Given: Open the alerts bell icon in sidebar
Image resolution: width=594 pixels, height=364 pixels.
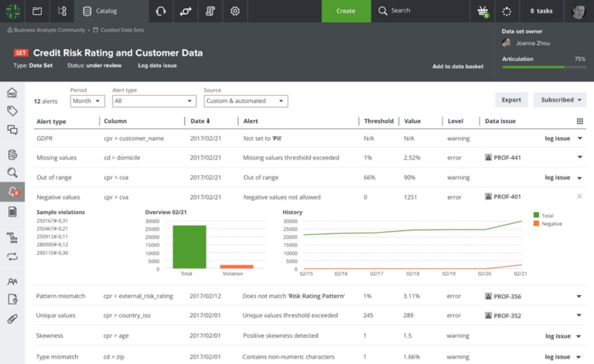Looking at the screenshot, I should [x=12, y=192].
